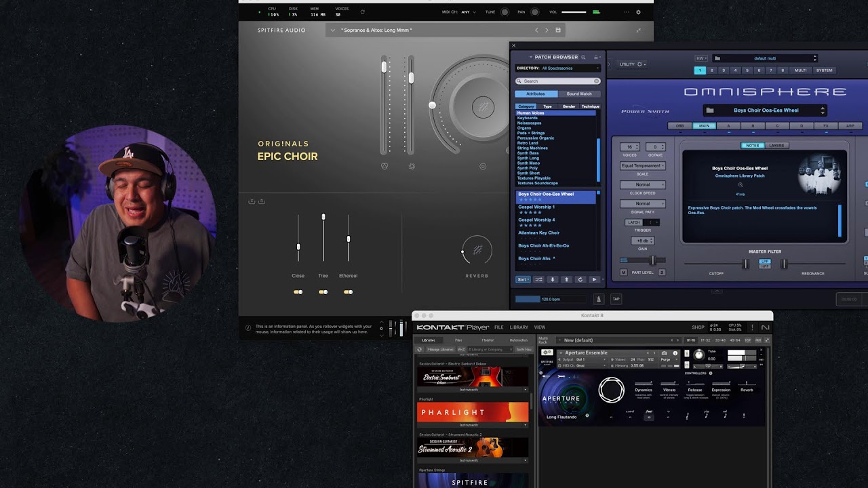
Task: Click the down arrow patch button in Omnisphere
Action: point(553,279)
